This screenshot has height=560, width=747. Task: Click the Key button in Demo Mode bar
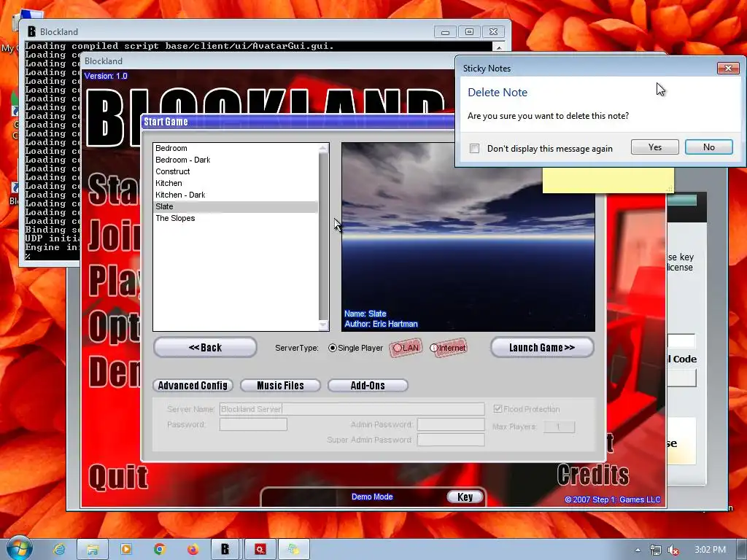(x=465, y=497)
